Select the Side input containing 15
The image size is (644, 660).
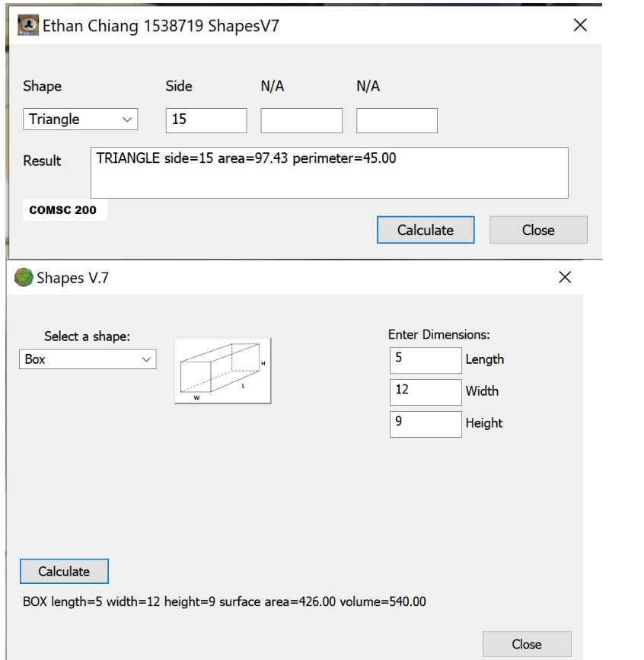206,120
